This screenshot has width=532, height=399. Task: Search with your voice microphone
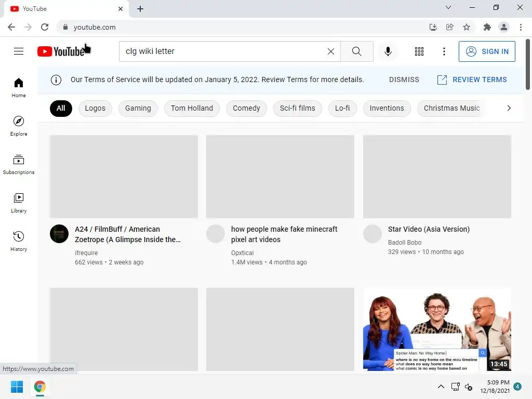click(x=388, y=51)
